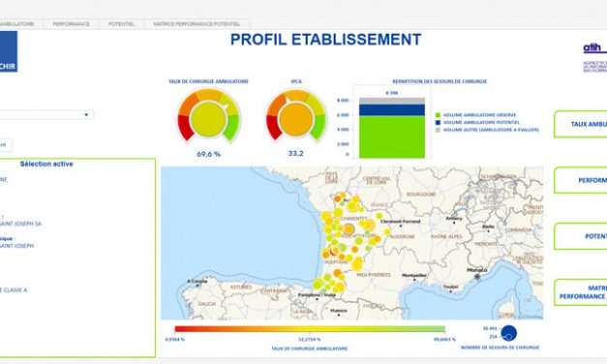This screenshot has height=364, width=607.
Task: Switch to the Performance tab
Action: tap(72, 24)
